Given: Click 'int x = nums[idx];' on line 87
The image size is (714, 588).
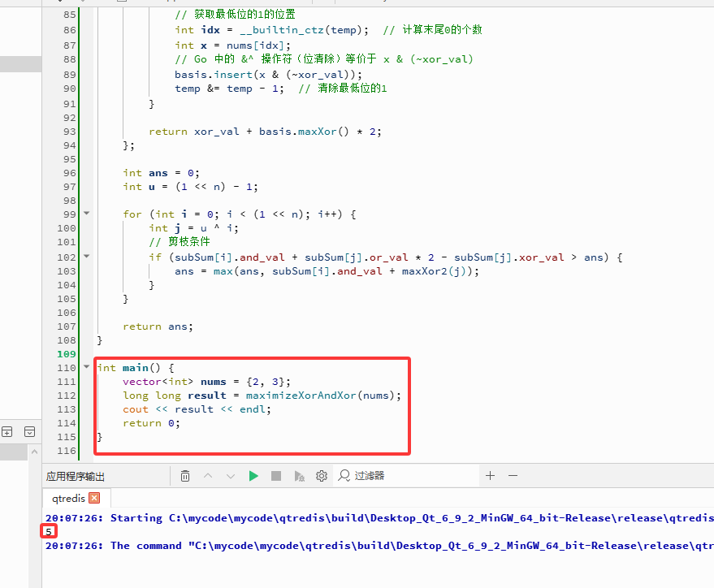Looking at the screenshot, I should pos(232,45).
